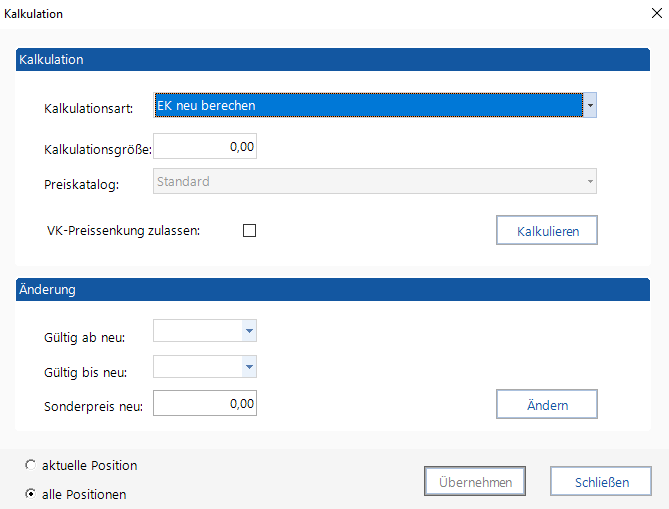Image resolution: width=669 pixels, height=509 pixels.
Task: Expand the Preiskatalog Standard dropdown
Action: pyautogui.click(x=590, y=182)
